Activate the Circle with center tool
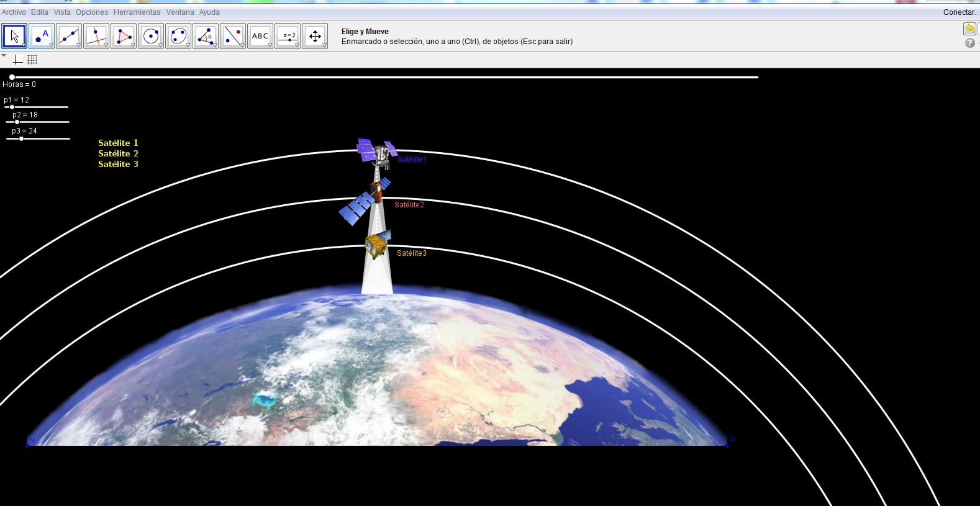Screen dimensions: 980x506 point(151,36)
